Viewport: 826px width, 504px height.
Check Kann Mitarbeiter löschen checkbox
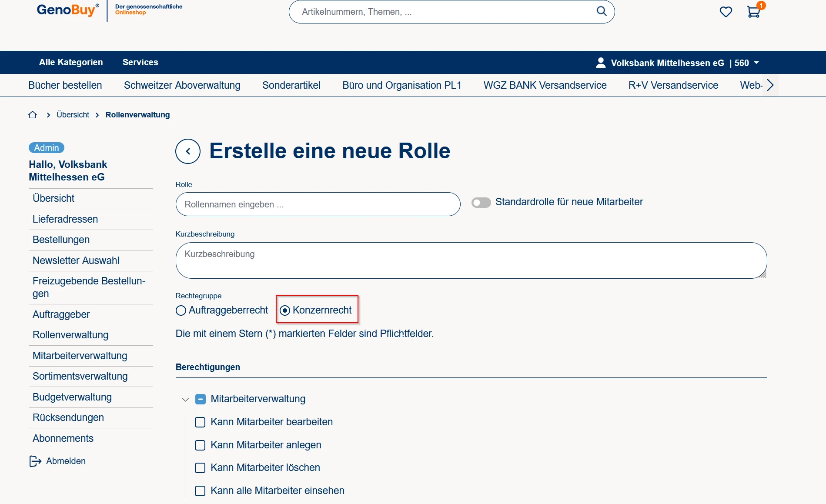click(x=200, y=468)
